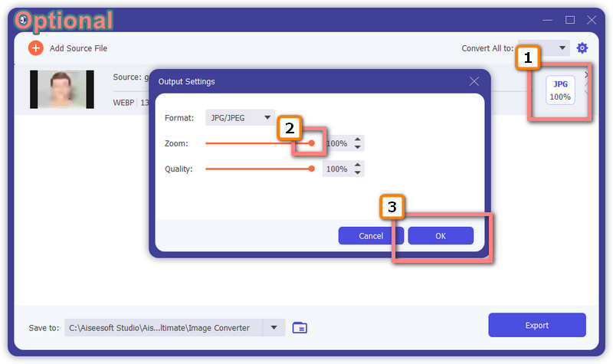
Task: Click the Export button
Action: 536,325
